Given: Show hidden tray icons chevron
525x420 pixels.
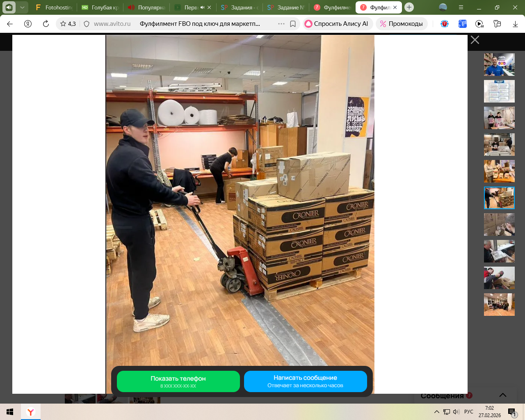Looking at the screenshot, I should tap(437, 412).
